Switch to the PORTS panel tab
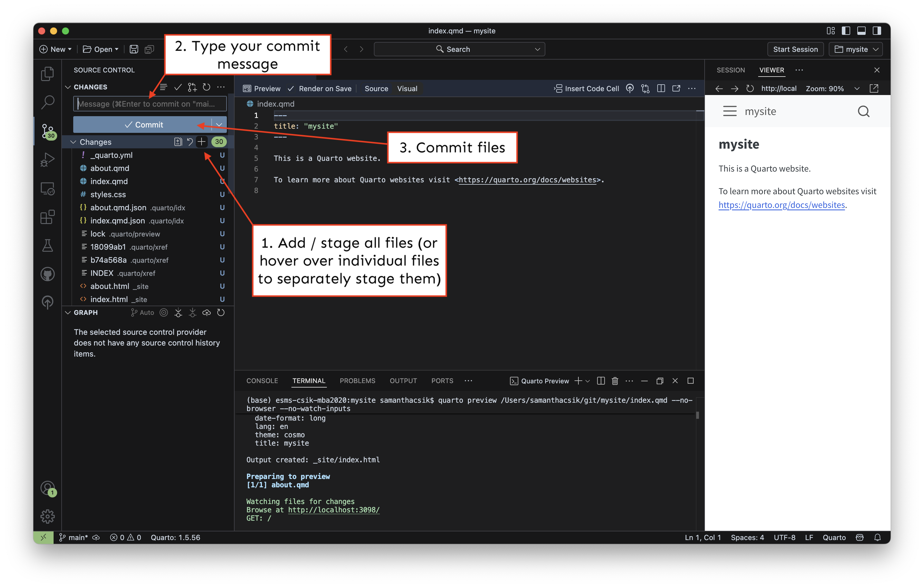Screen dimensions: 924x588 442,381
